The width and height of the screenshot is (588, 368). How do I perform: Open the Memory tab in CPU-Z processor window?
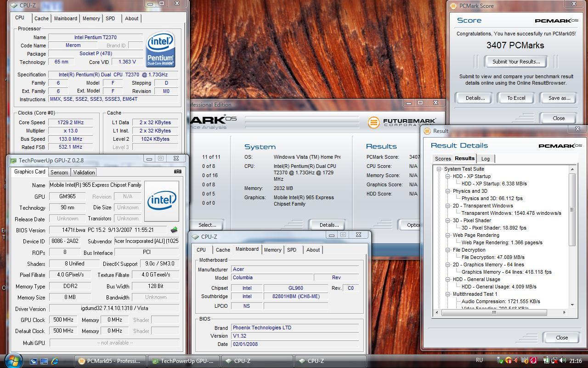coord(91,18)
